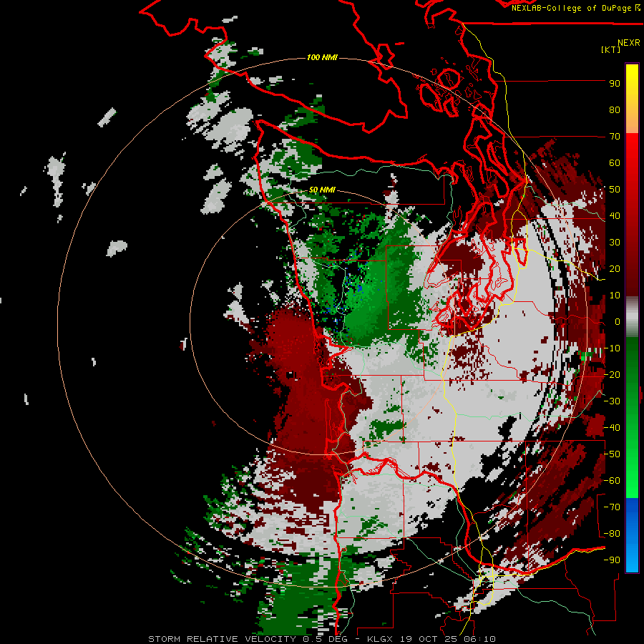The width and height of the screenshot is (644, 644).
Task: Click the NEXR label above the scale
Action: coord(629,43)
